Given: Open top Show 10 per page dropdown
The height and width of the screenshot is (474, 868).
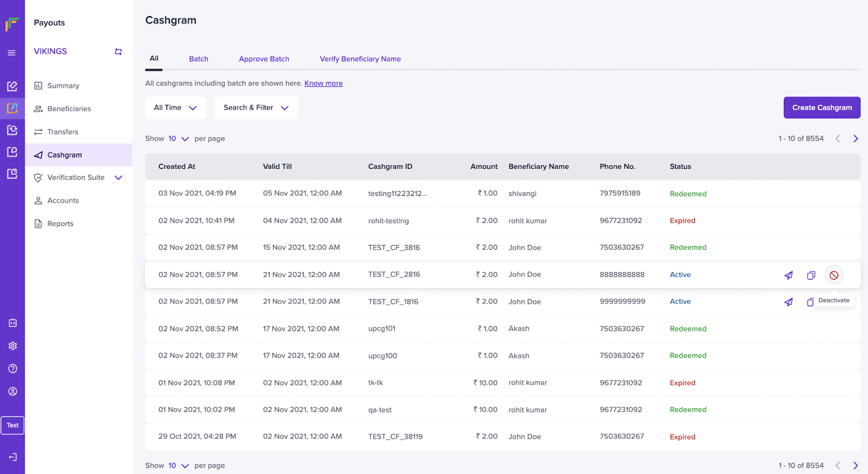Looking at the screenshot, I should pyautogui.click(x=178, y=139).
